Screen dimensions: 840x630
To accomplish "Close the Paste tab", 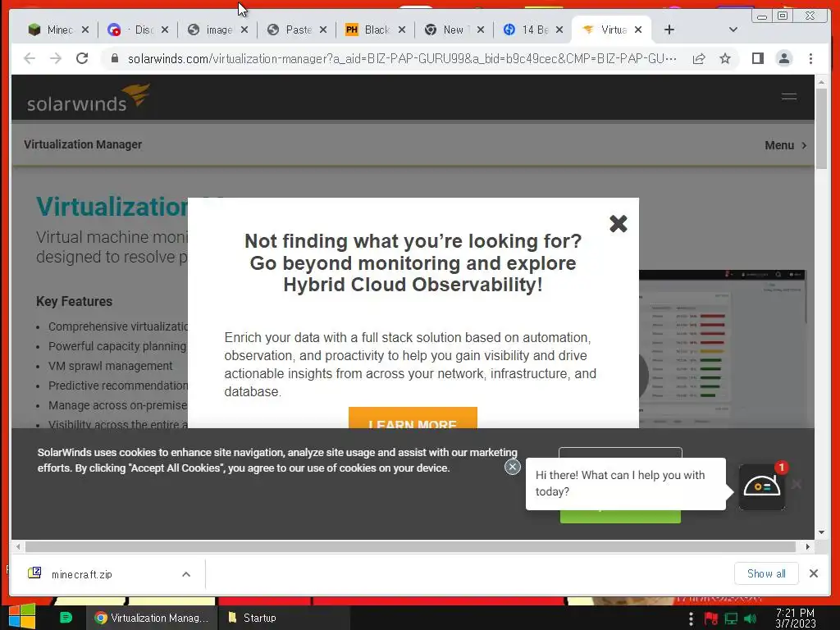I will (323, 30).
